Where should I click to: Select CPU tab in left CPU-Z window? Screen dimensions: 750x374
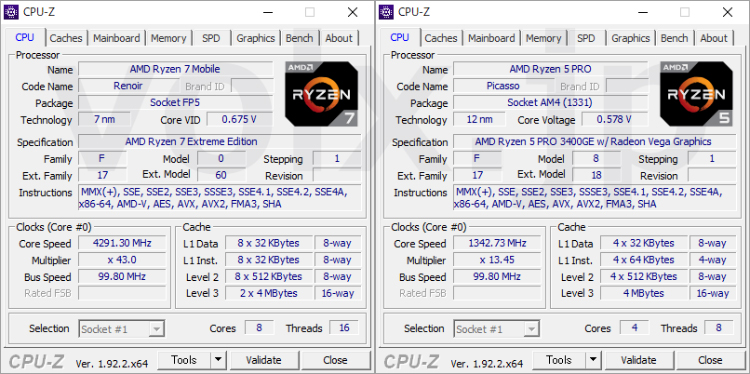click(25, 37)
